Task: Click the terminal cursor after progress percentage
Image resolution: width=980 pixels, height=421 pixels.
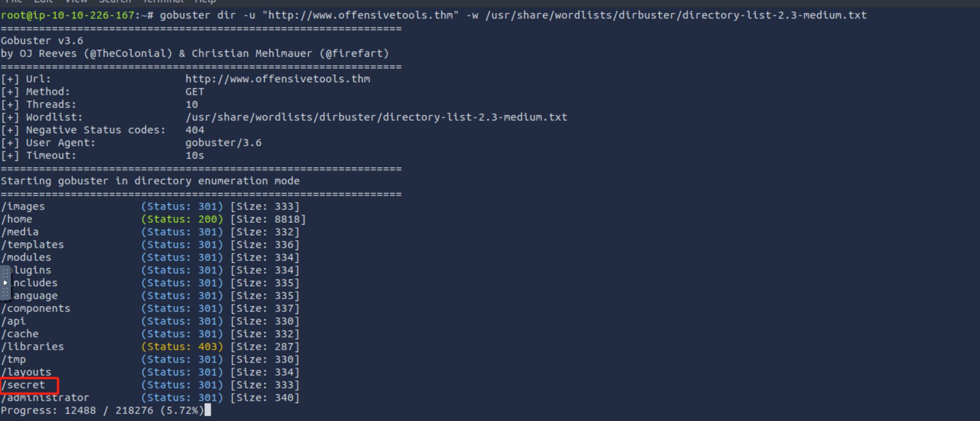Action: coord(208,411)
